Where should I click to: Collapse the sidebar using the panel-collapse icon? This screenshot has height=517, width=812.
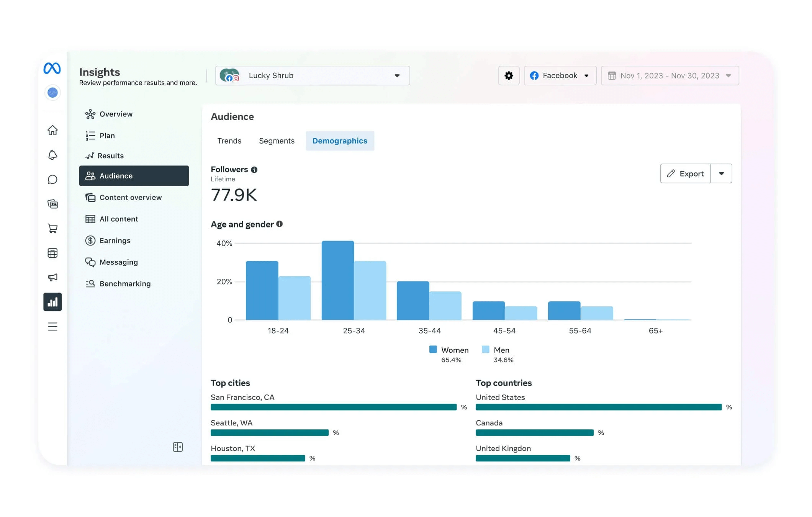178,447
